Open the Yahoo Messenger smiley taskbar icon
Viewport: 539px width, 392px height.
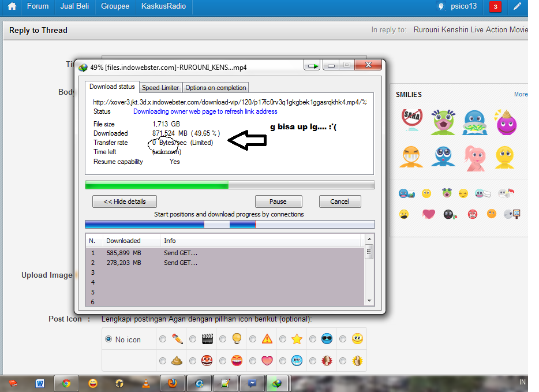pyautogui.click(x=93, y=383)
